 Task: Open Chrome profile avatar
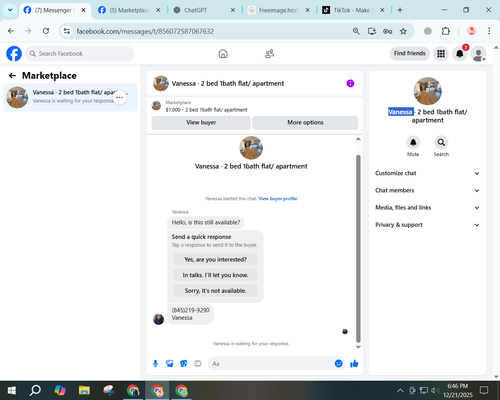click(471, 31)
